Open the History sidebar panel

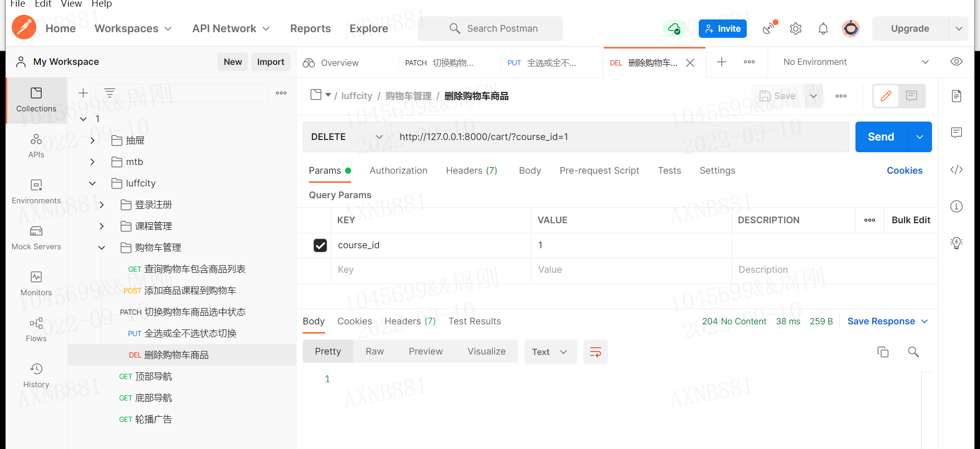tap(36, 376)
